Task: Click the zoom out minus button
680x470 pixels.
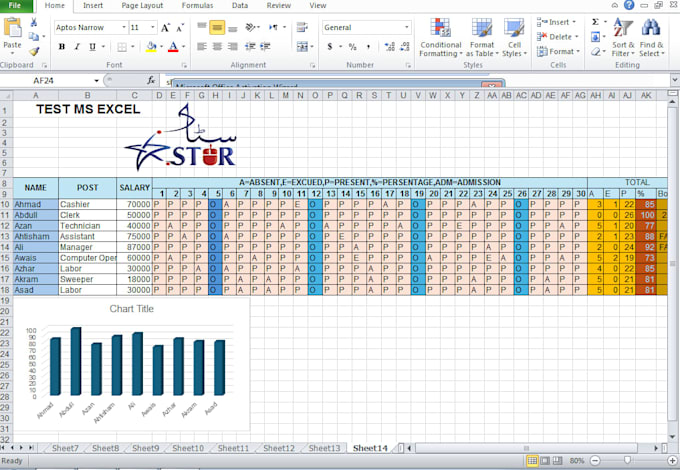Action: coord(596,460)
